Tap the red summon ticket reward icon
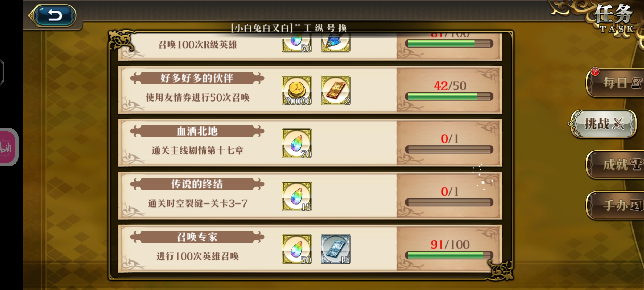Image resolution: width=644 pixels, height=290 pixels. [336, 90]
